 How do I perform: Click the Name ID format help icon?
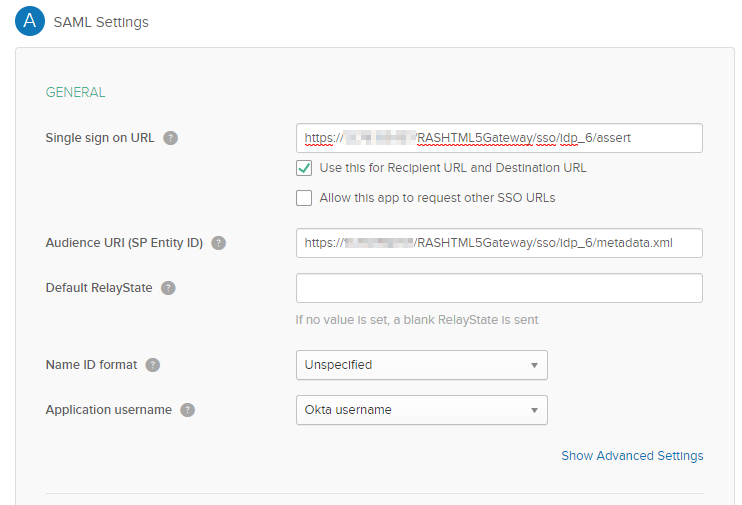point(153,365)
